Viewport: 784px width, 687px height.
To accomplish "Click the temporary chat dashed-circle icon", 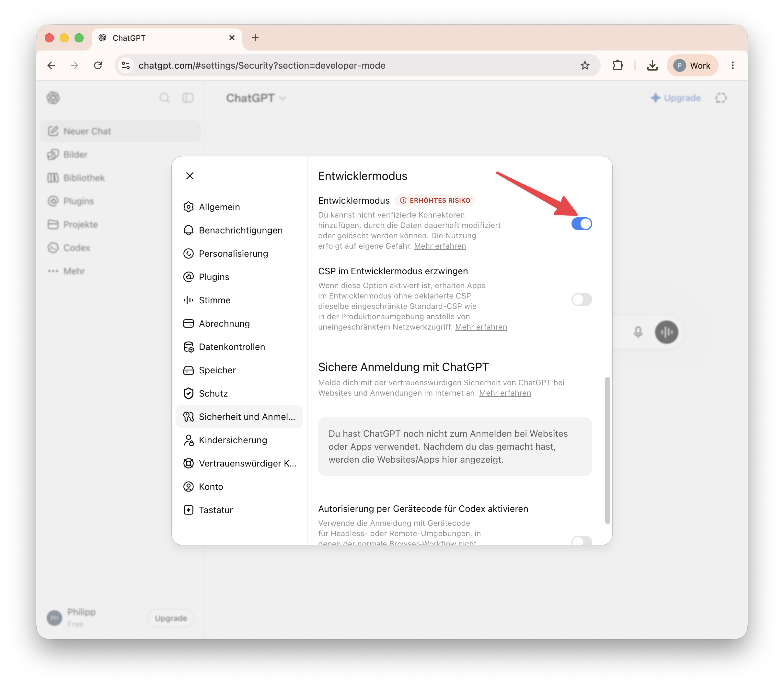I will pos(721,98).
